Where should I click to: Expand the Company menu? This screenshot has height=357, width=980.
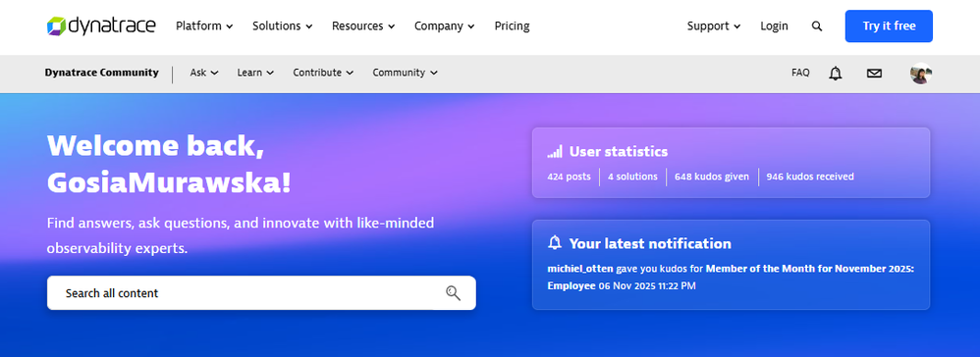(445, 26)
